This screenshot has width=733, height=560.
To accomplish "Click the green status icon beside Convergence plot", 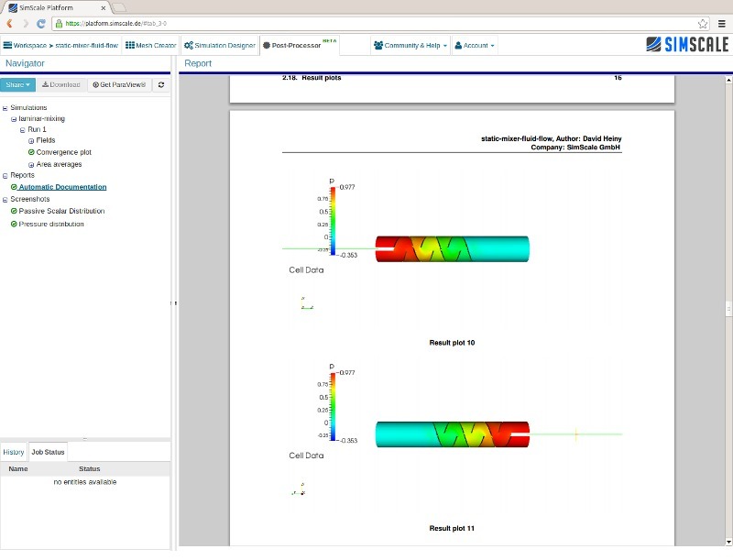I will [31, 152].
